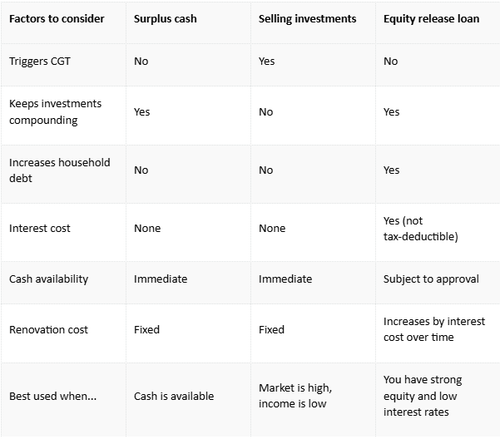Screen dimensions: 500x439
Task: Select 'You have strong equity' cell
Action: pyautogui.click(x=423, y=396)
